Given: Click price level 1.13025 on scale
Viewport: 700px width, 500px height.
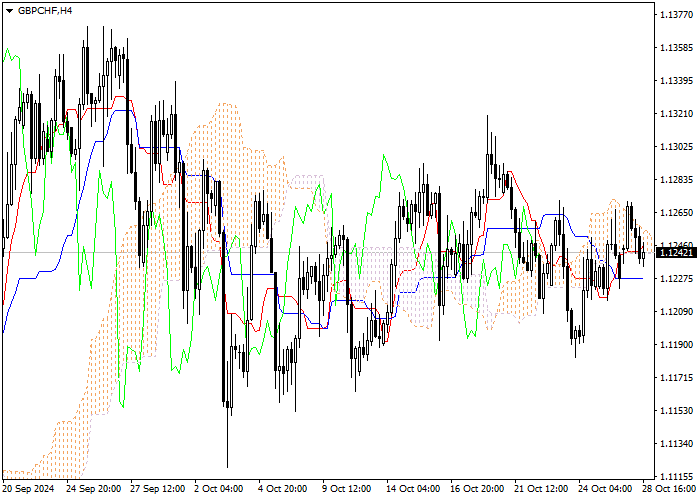Looking at the screenshot, I should 676,147.
